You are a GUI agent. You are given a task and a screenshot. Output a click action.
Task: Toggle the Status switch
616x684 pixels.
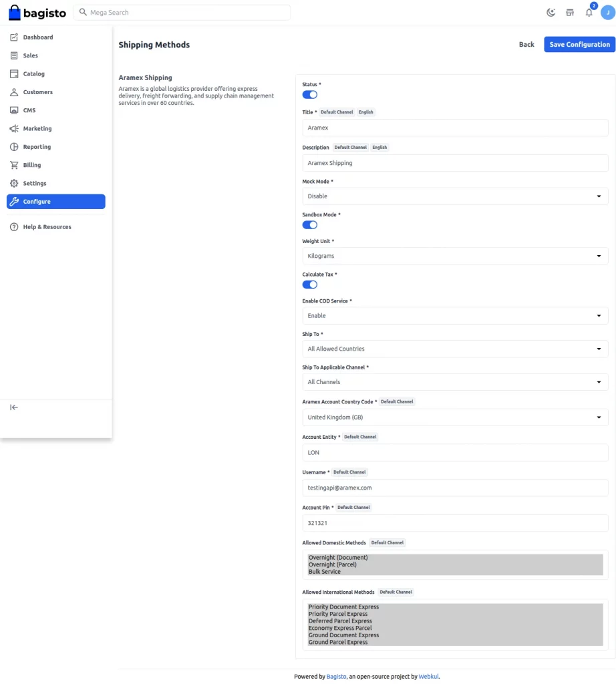(x=310, y=95)
